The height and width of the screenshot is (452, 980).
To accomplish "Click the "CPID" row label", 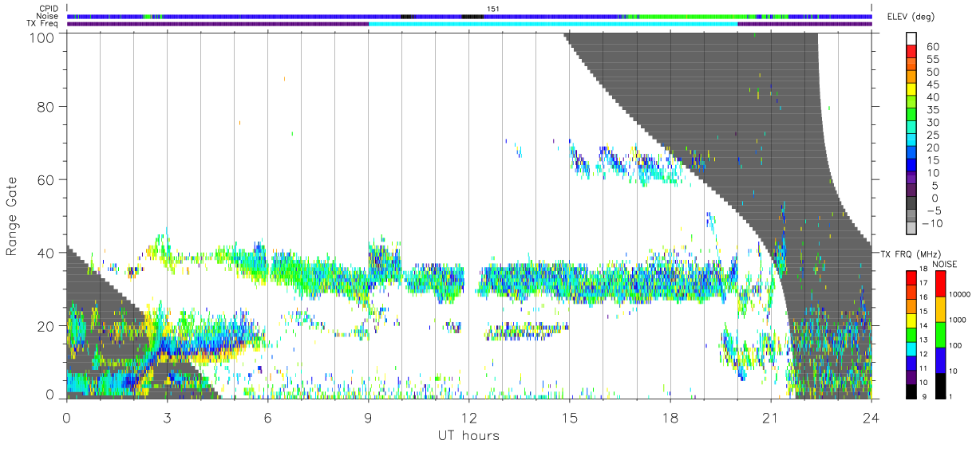I will (x=49, y=9).
